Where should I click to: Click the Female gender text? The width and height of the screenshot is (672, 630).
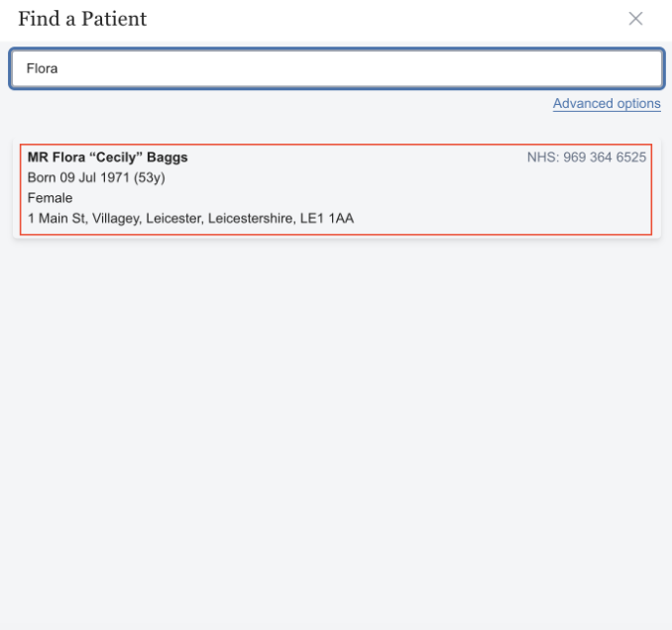tap(50, 198)
